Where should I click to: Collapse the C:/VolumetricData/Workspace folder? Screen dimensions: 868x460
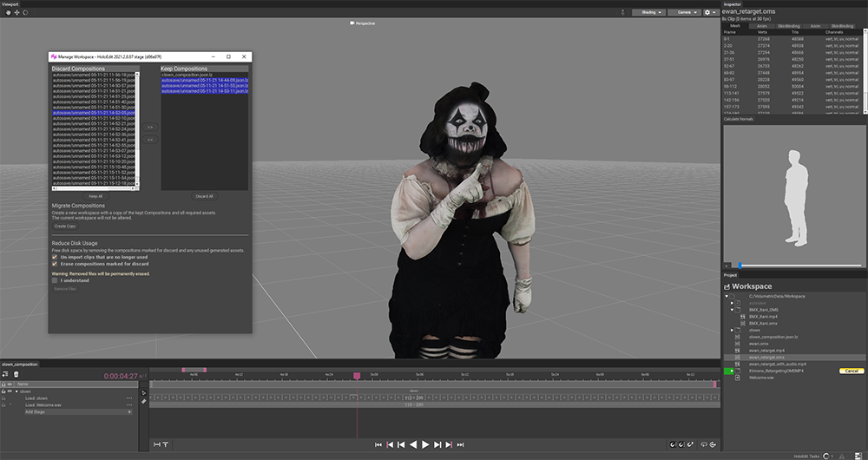(727, 296)
